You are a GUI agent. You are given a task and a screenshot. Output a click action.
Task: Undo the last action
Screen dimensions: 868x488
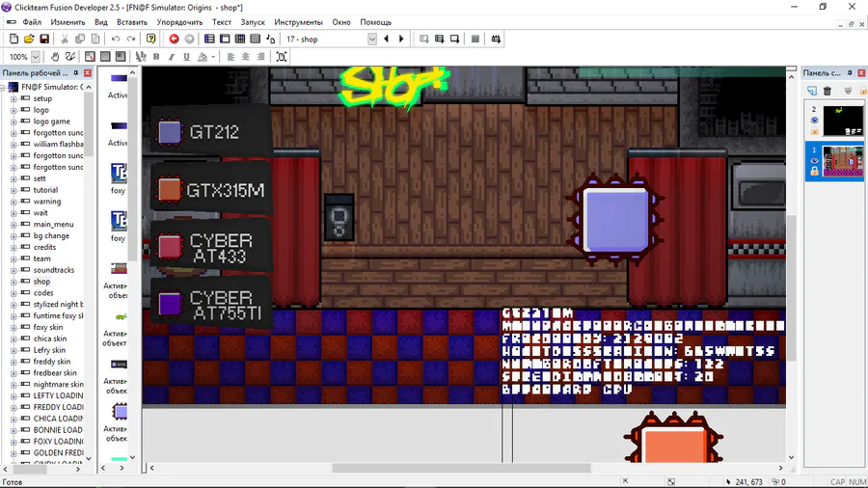point(116,39)
